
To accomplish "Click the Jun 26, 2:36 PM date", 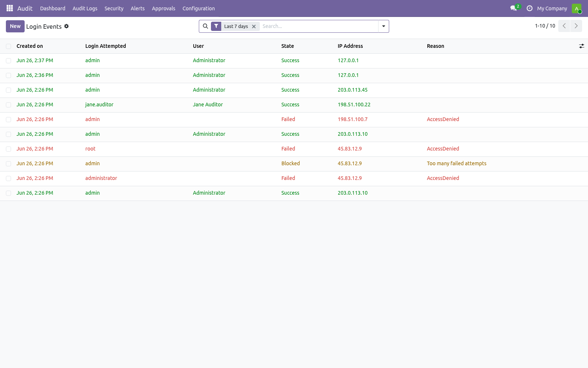I will coord(35,75).
